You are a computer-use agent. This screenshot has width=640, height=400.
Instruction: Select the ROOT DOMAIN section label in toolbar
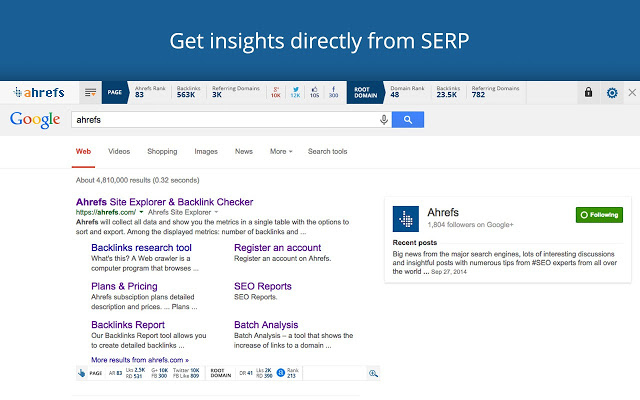pyautogui.click(x=365, y=93)
